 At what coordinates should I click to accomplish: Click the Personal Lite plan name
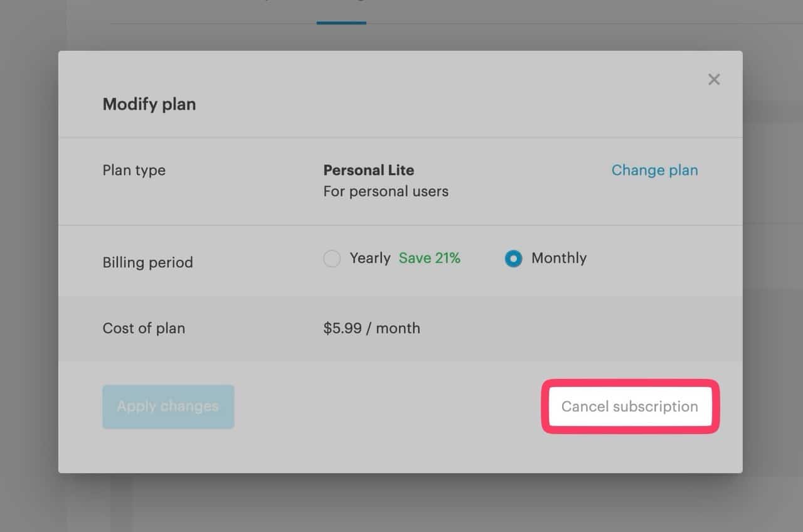369,170
